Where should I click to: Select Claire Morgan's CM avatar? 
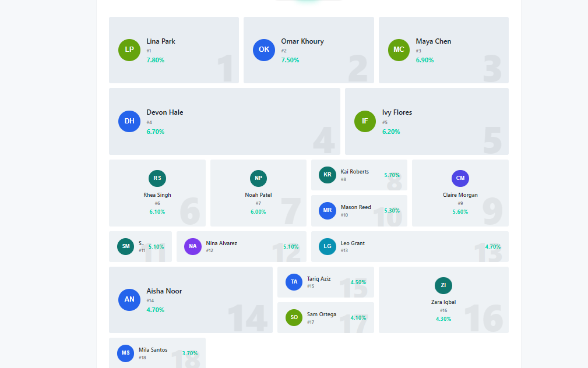460,178
